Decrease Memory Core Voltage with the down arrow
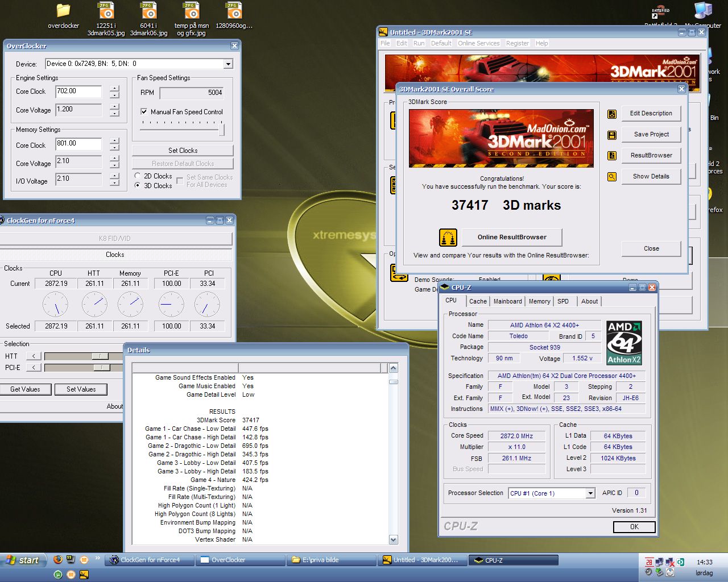 115,165
